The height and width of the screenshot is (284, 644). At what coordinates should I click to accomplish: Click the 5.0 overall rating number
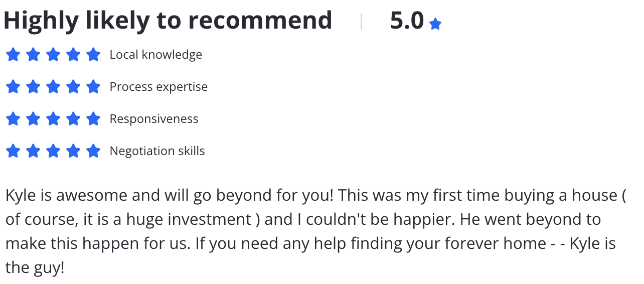point(407,21)
